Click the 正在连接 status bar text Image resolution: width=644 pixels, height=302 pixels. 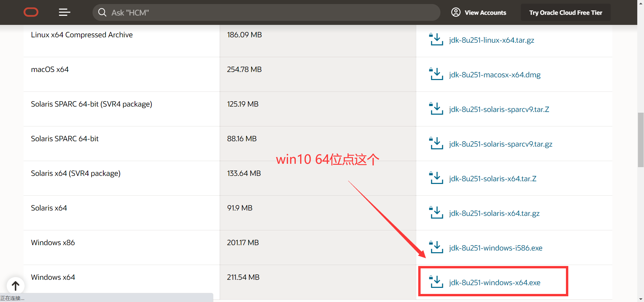(x=12, y=298)
